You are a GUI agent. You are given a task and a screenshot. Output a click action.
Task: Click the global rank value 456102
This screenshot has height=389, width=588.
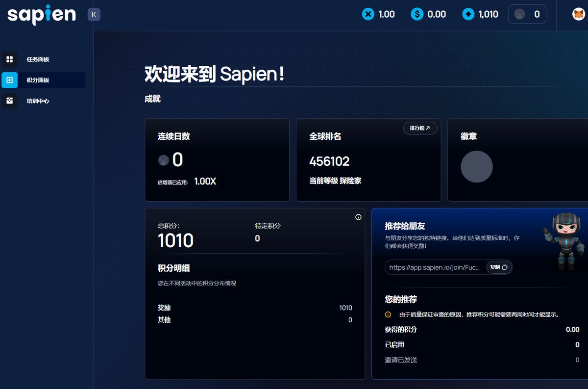(x=329, y=161)
